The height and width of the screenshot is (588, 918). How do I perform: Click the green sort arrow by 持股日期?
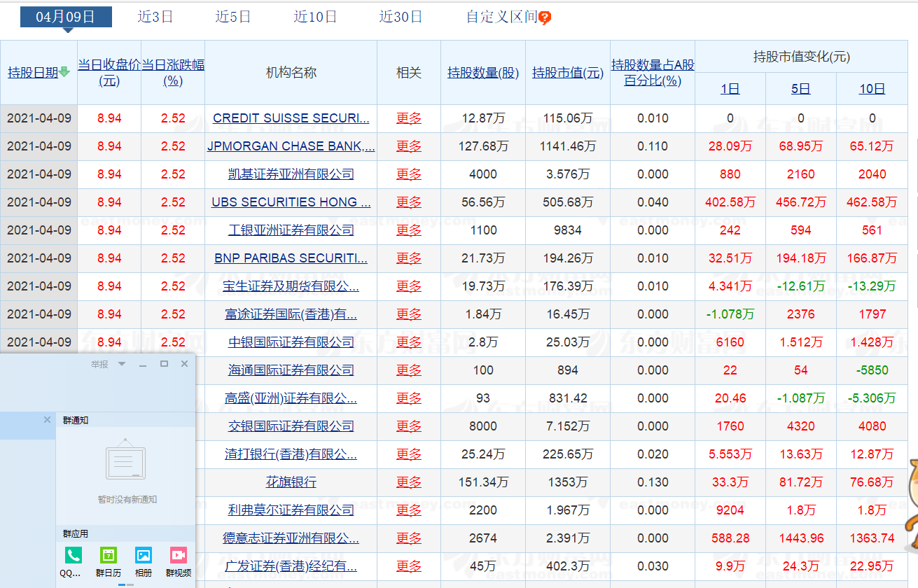point(64,72)
